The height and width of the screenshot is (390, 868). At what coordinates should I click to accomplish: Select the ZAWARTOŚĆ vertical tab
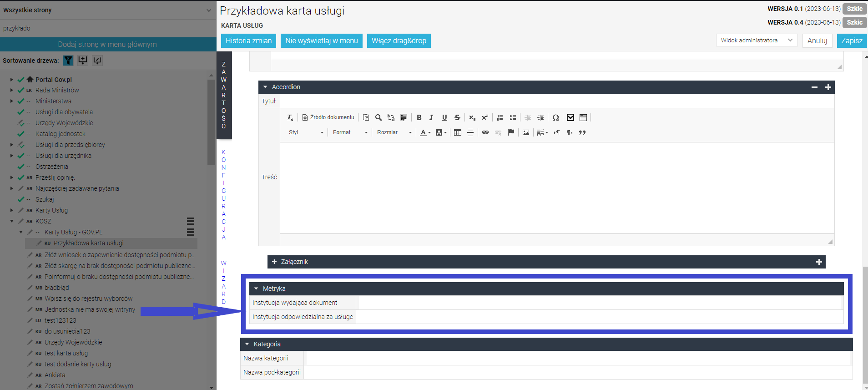(224, 95)
